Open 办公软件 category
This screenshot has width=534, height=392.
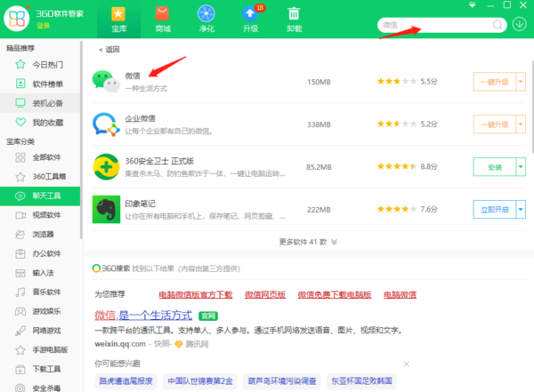pyautogui.click(x=40, y=253)
